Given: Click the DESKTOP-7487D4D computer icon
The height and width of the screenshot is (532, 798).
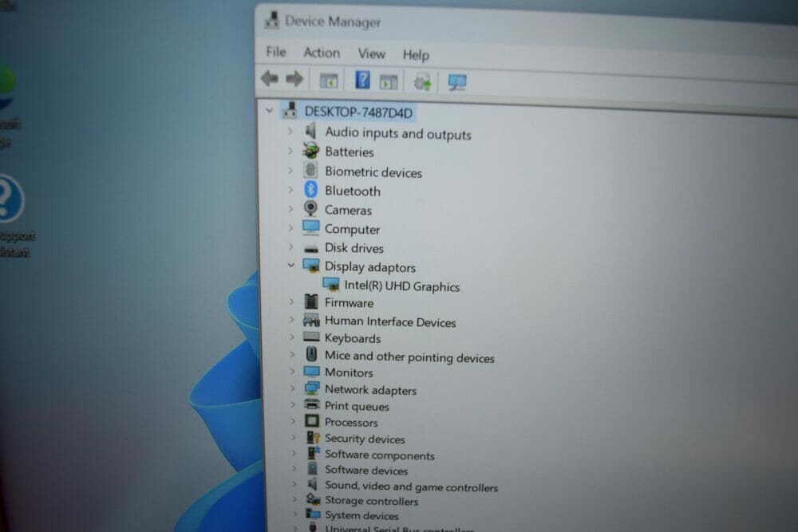Looking at the screenshot, I should click(290, 110).
